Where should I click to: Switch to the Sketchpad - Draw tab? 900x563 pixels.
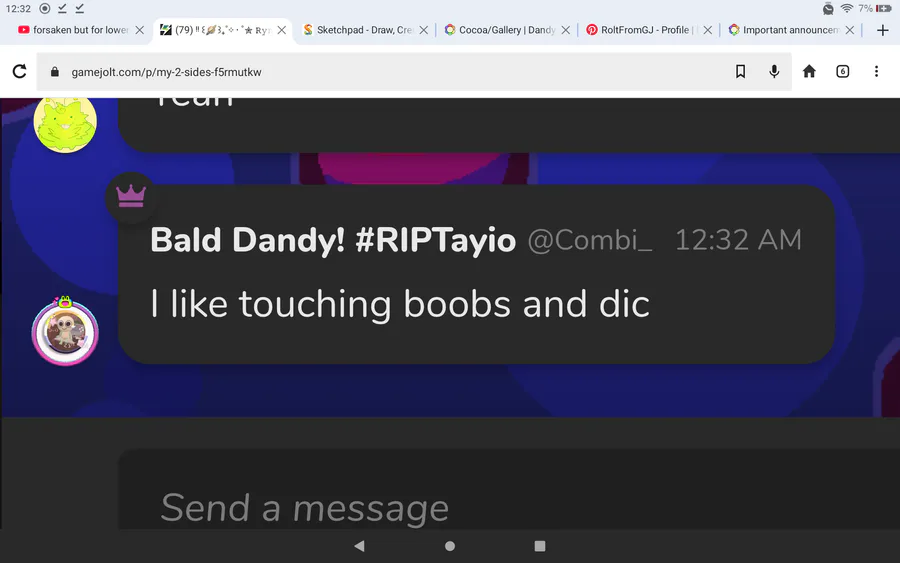coord(358,30)
